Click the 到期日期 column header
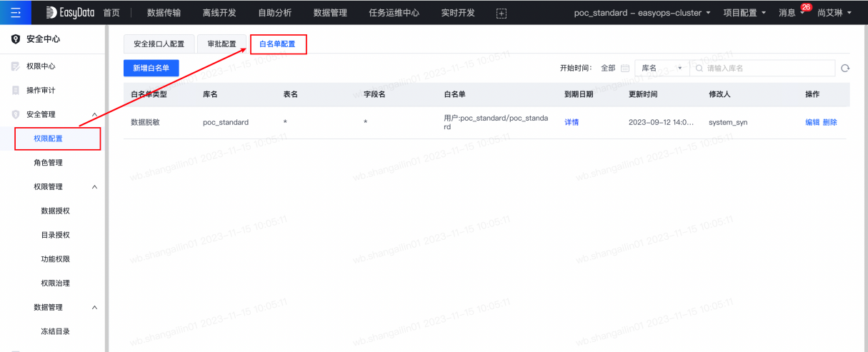 click(579, 94)
